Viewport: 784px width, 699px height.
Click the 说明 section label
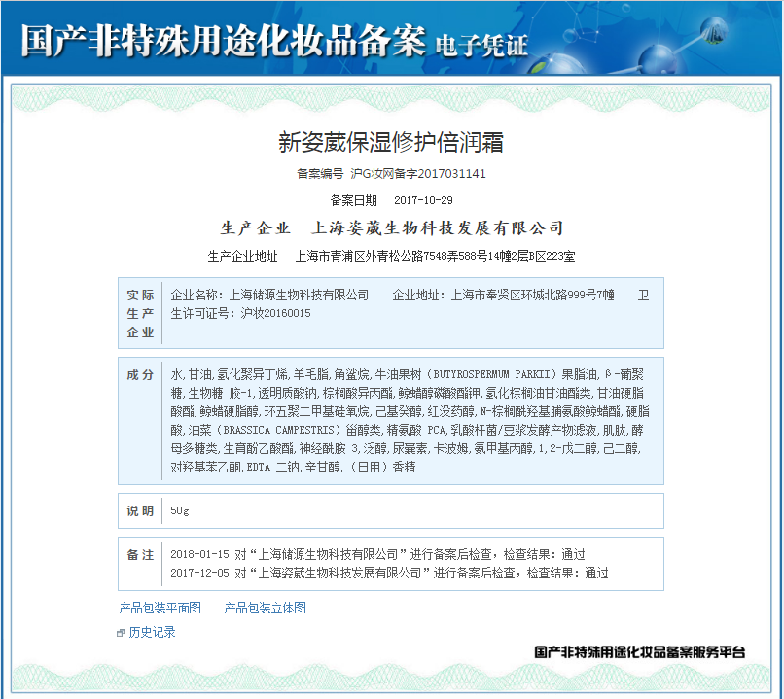click(x=141, y=510)
